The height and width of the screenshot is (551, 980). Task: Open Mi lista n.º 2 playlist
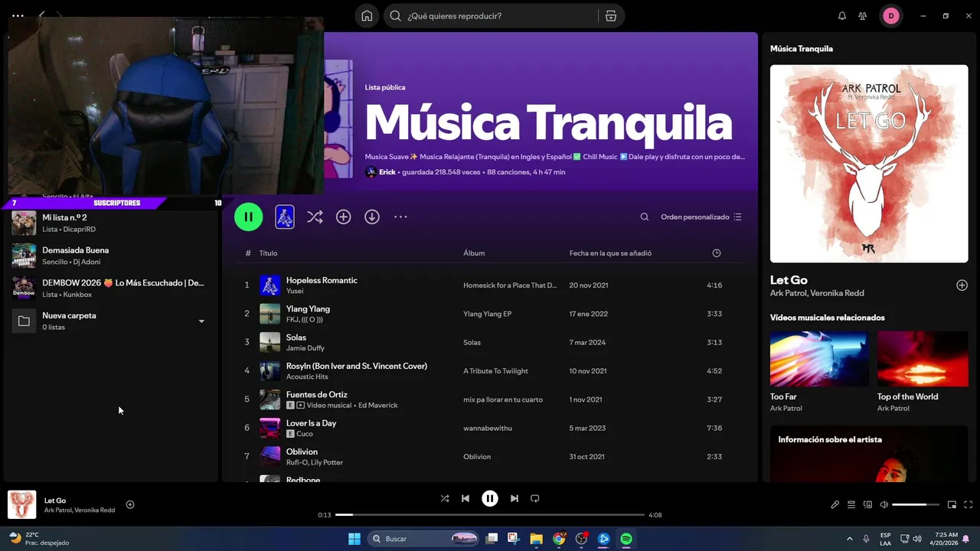(111, 223)
